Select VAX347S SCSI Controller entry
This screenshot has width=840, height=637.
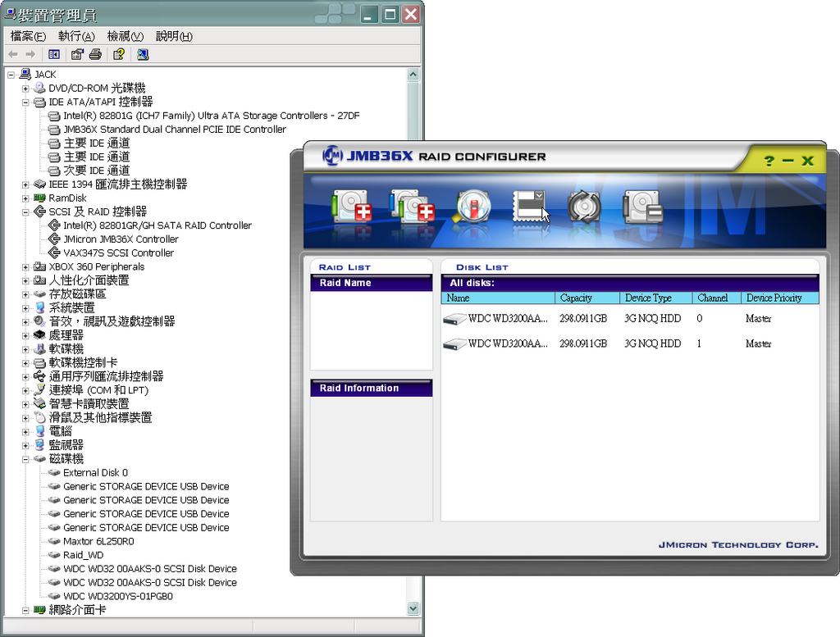coord(118,253)
